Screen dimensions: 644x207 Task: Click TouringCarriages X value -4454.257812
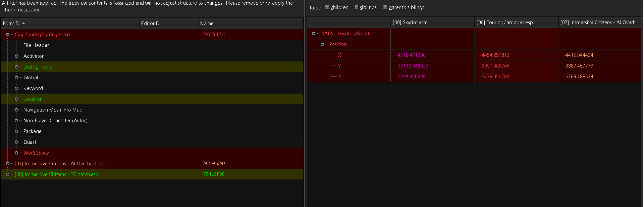[x=494, y=55]
